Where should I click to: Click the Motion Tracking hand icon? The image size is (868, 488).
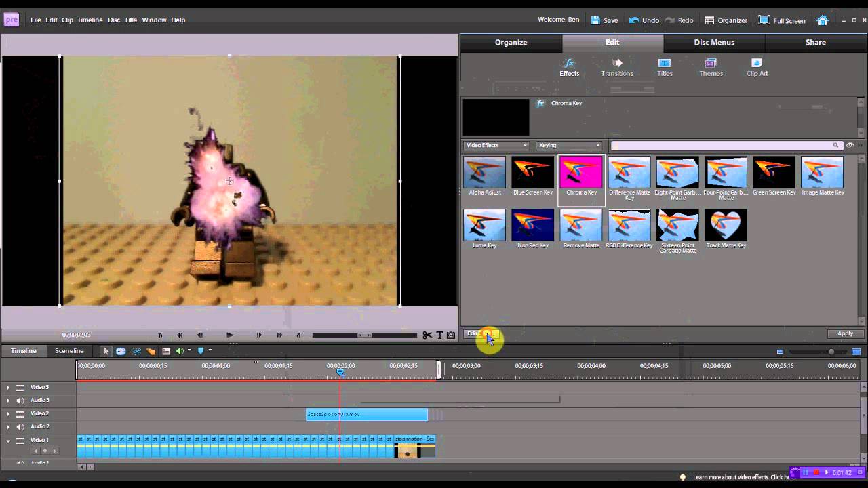click(x=151, y=351)
